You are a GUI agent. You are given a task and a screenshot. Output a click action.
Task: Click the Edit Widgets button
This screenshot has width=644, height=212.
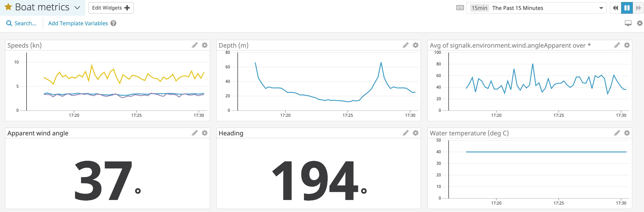(x=111, y=8)
